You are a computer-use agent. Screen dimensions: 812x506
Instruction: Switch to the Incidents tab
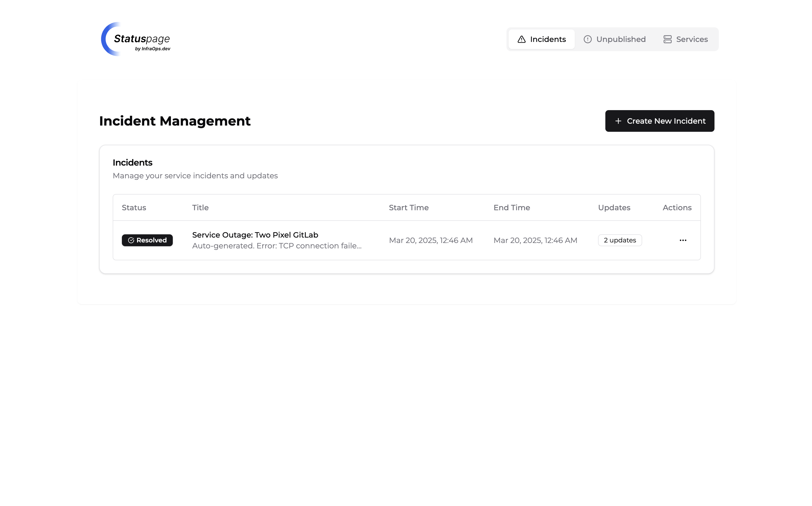tap(541, 39)
